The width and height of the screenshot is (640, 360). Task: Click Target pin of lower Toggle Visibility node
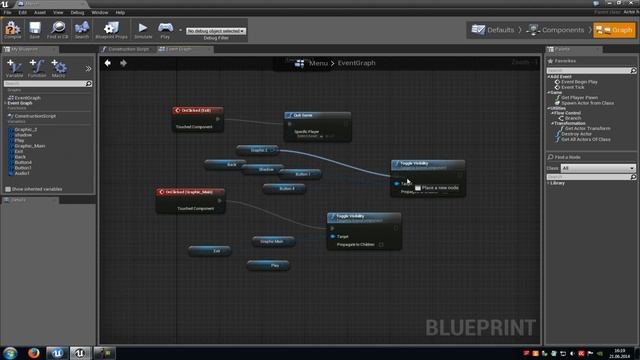[x=333, y=237]
